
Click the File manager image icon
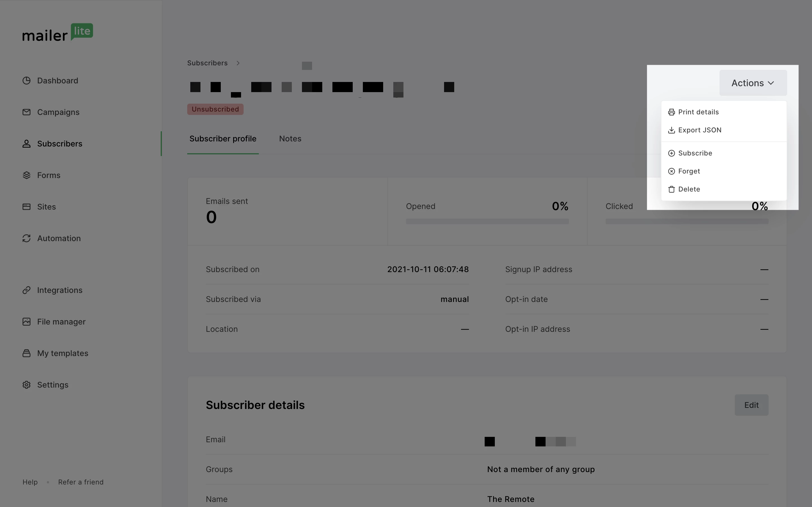coord(27,322)
